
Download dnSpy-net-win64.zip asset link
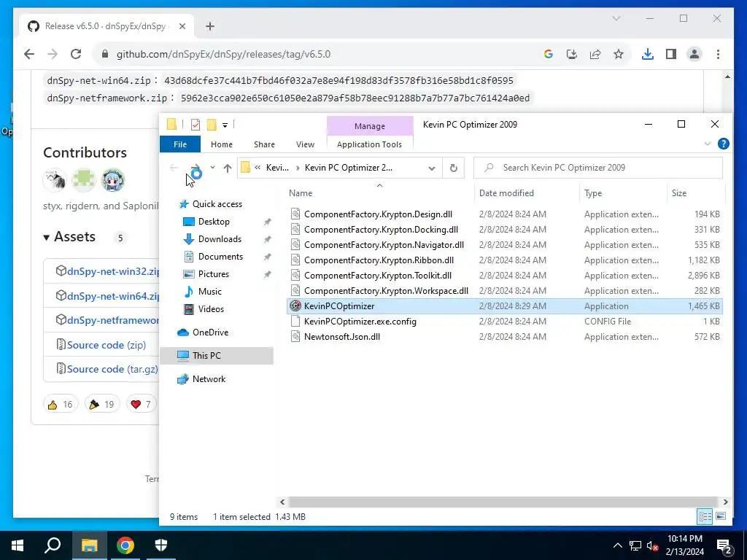(x=113, y=296)
